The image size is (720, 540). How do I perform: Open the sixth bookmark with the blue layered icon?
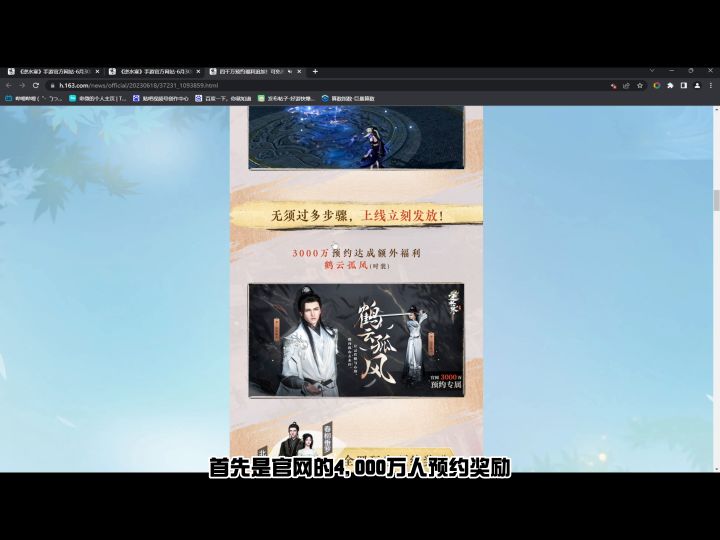coord(348,98)
